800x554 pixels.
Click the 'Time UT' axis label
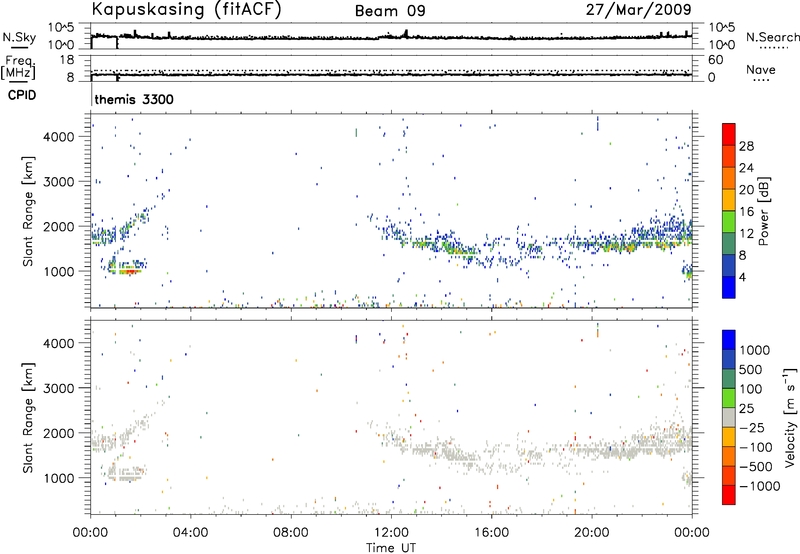pos(391,548)
